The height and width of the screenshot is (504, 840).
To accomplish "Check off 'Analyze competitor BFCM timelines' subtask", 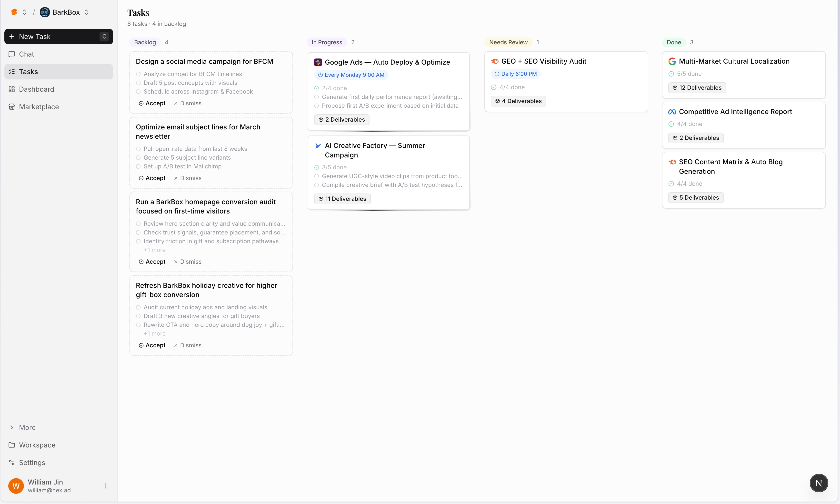I will click(138, 74).
